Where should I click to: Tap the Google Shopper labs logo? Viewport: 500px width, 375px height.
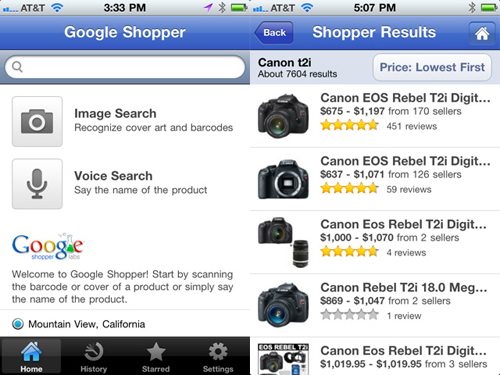[x=48, y=247]
